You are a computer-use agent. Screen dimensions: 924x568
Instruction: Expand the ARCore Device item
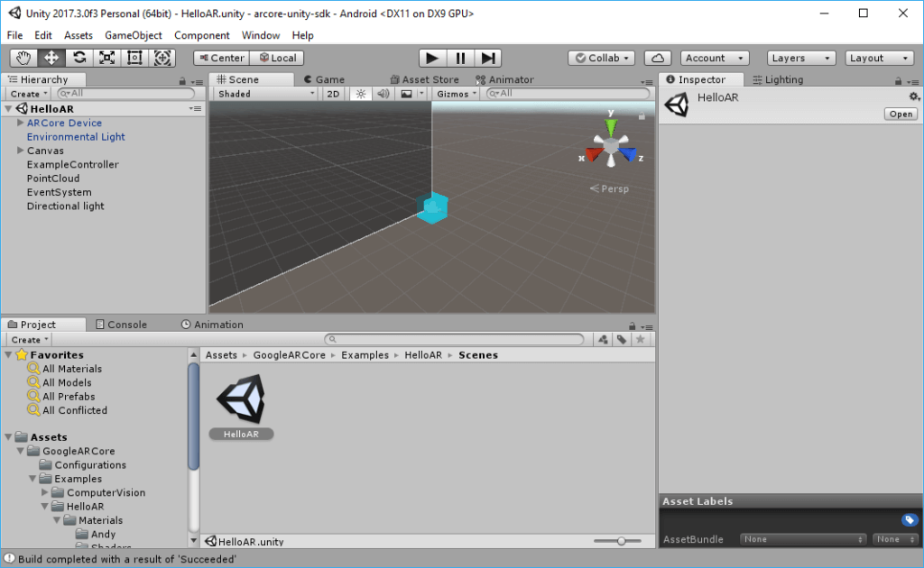(20, 123)
